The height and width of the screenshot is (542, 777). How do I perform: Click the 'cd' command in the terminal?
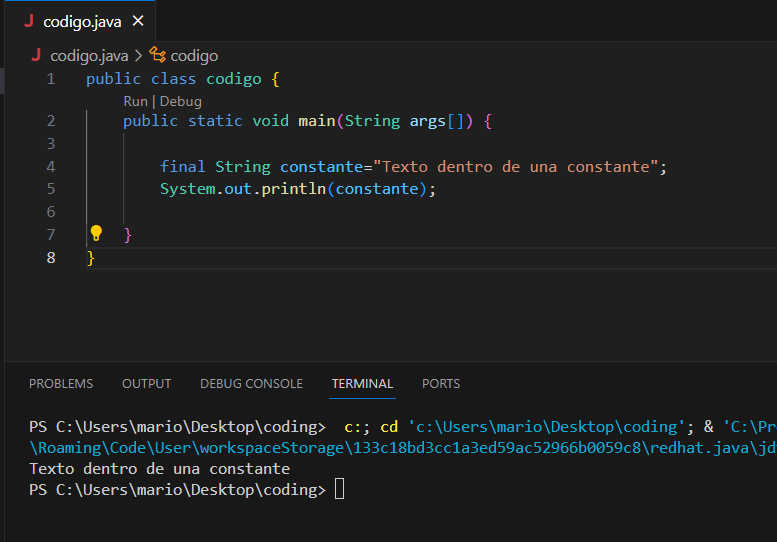click(389, 427)
